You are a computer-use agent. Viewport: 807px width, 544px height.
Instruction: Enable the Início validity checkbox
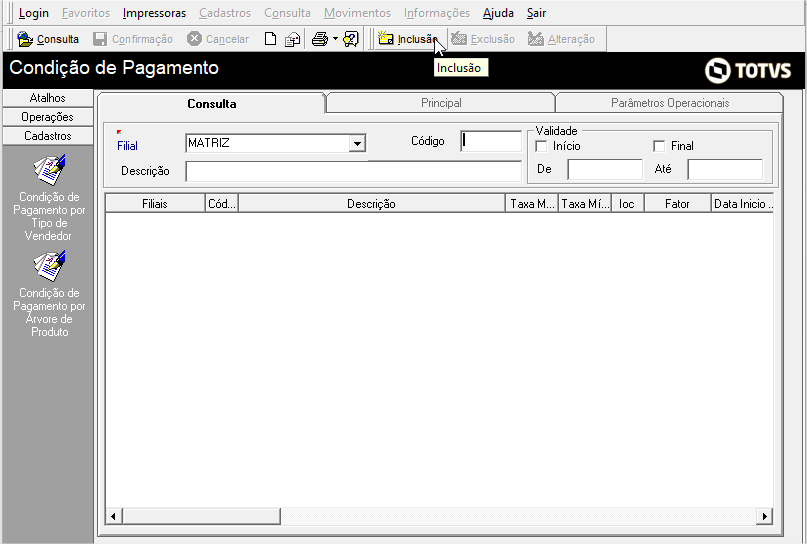541,146
